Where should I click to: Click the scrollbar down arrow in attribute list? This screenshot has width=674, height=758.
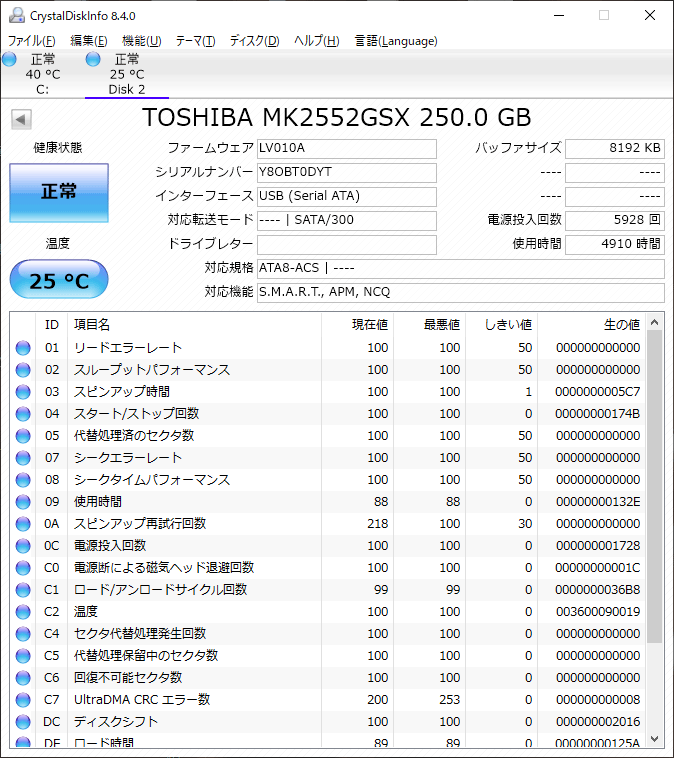pyautogui.click(x=655, y=739)
